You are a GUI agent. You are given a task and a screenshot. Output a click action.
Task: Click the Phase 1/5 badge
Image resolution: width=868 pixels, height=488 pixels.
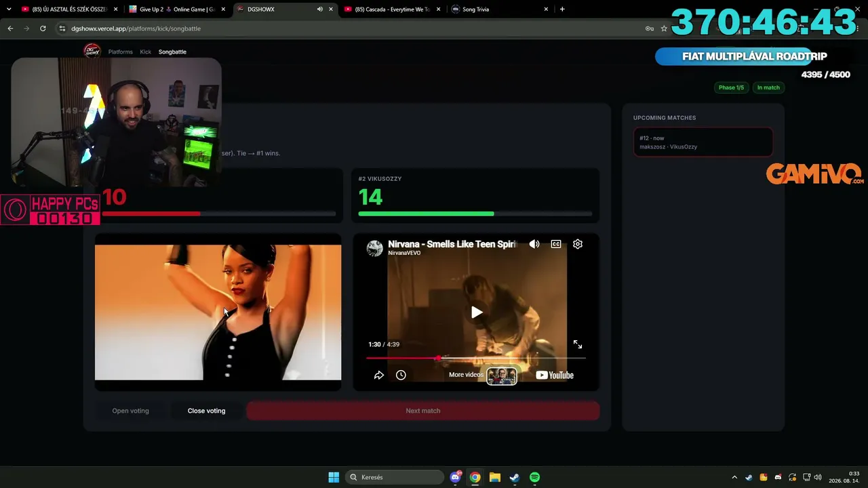click(731, 87)
